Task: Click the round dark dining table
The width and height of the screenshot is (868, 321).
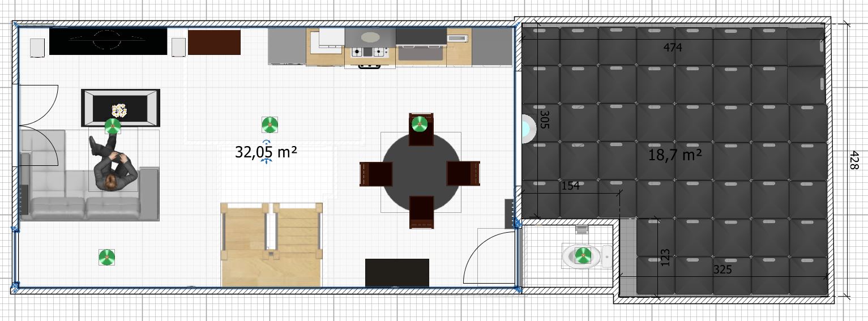Action: point(420,173)
